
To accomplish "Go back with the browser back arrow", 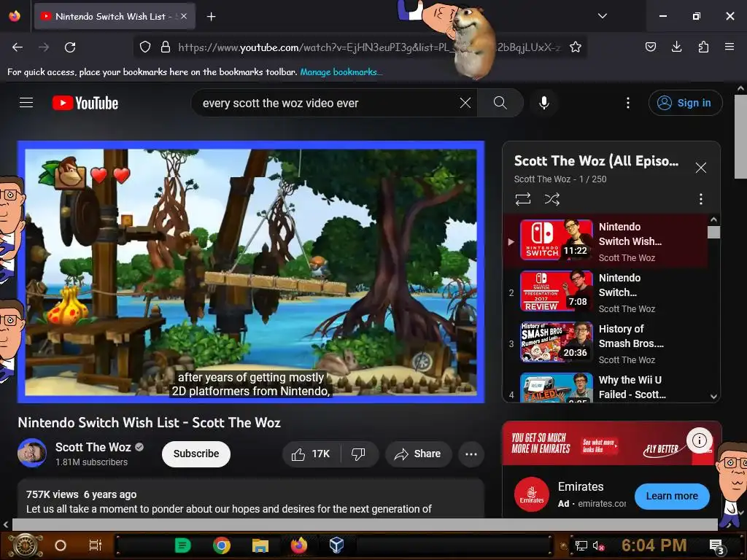I will (18, 47).
